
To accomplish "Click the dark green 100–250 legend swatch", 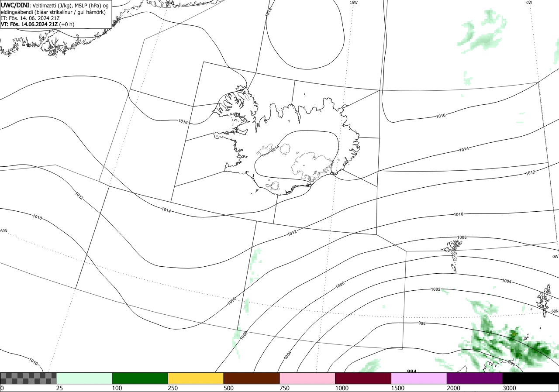I will point(140,378).
